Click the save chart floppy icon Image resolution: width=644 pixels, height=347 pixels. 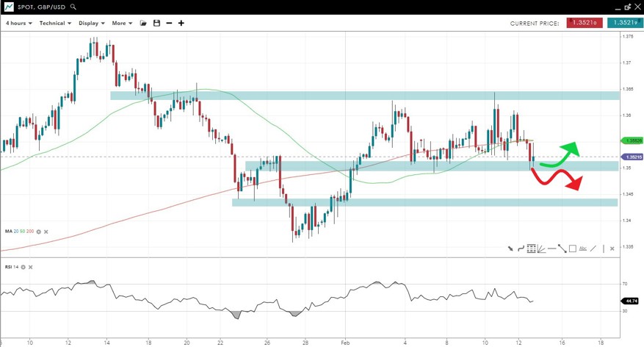click(156, 24)
